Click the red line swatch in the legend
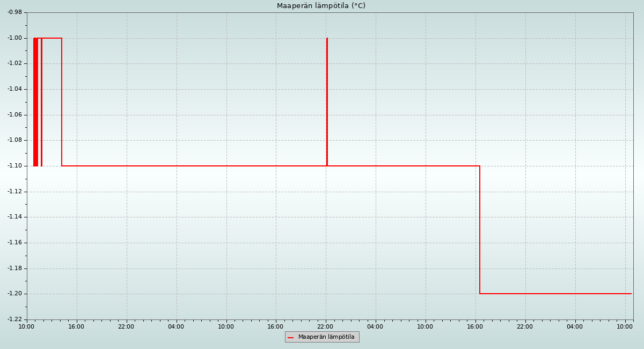 click(x=291, y=337)
